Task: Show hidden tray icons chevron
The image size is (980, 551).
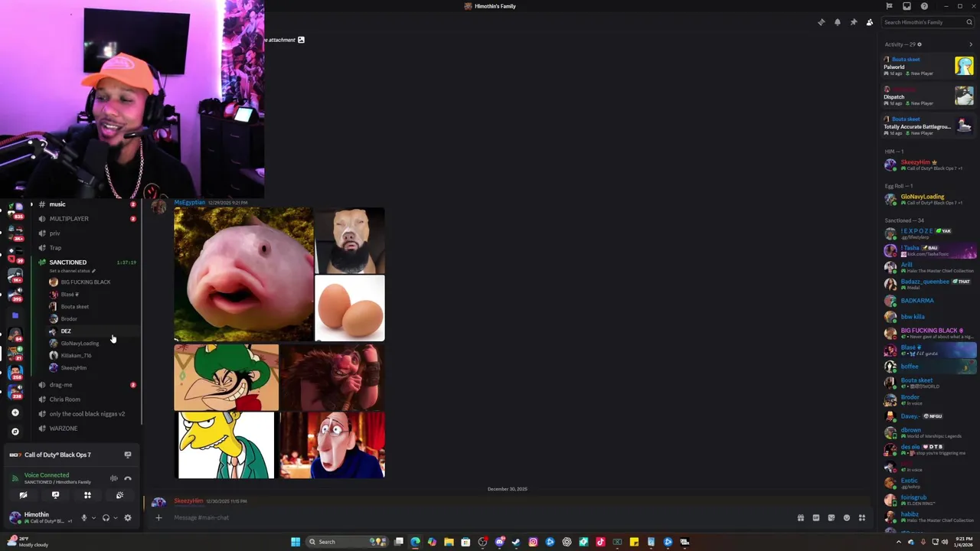Action: pos(899,542)
